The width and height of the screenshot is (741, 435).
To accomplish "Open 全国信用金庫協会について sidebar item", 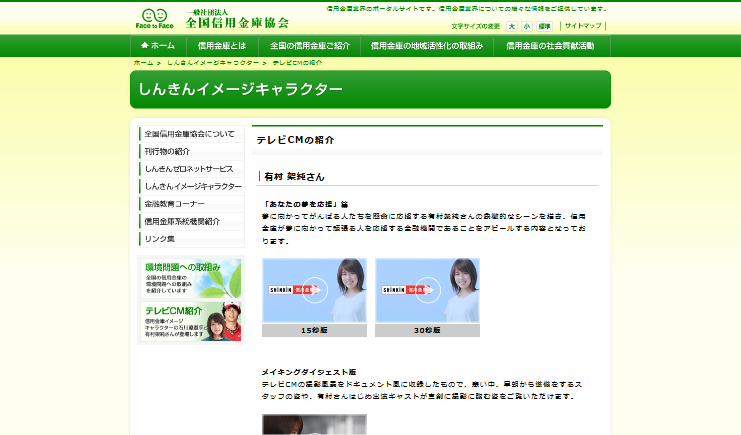I will click(191, 134).
